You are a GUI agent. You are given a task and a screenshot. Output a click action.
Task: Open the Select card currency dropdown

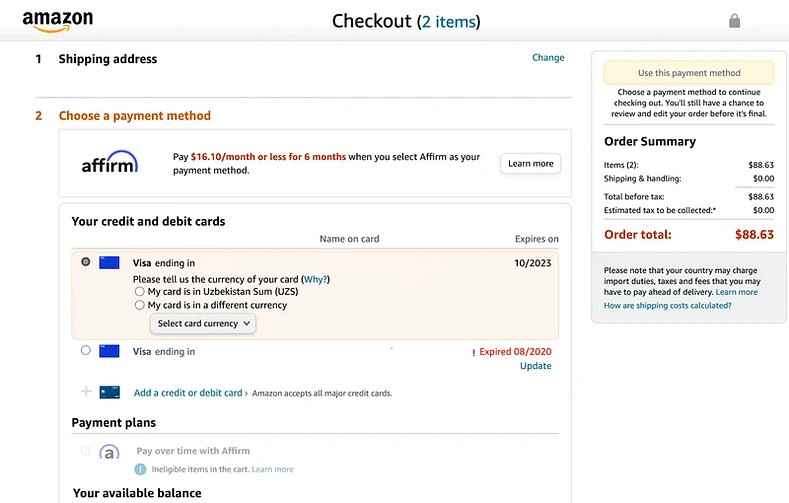(x=203, y=323)
